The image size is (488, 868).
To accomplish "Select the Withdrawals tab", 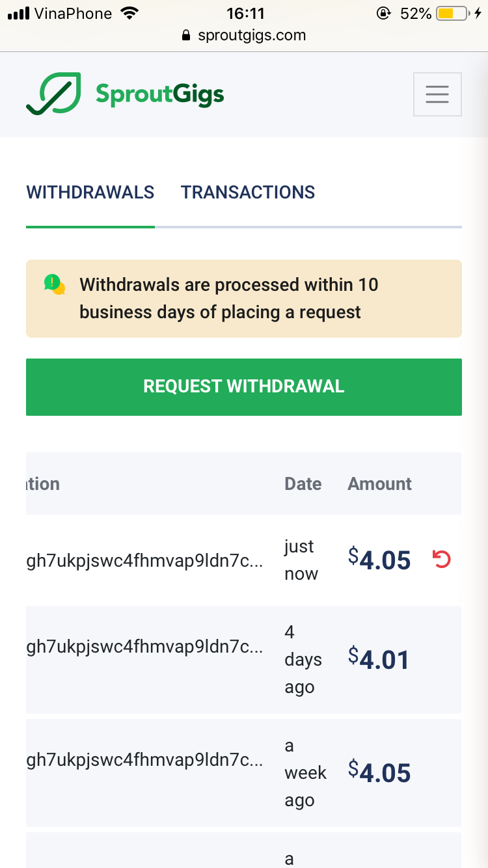I will [x=90, y=193].
